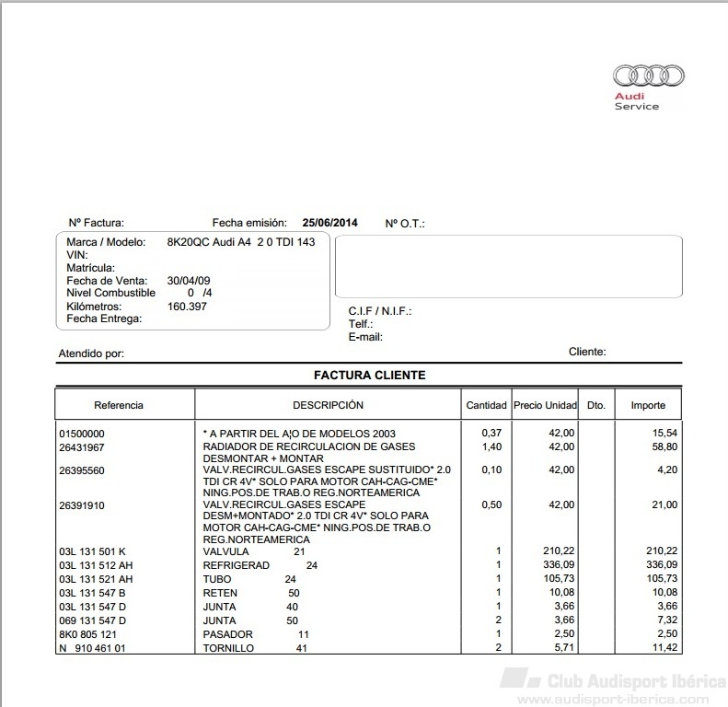Viewport: 728px width, 707px height.
Task: Click the amount 336,09 in Importe
Action: pyautogui.click(x=662, y=564)
